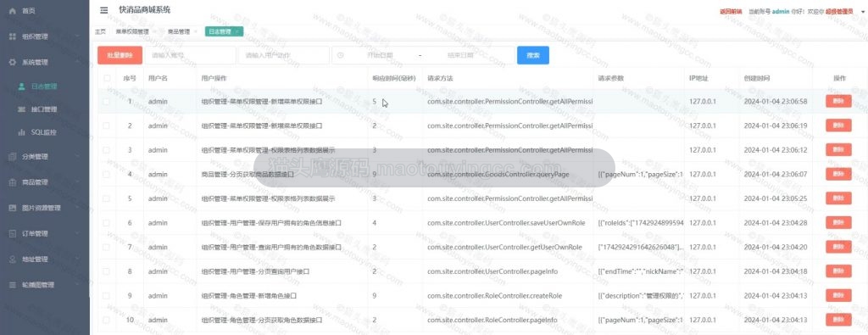Click the 图片资源管理 picture icon
The height and width of the screenshot is (335, 868).
(12, 208)
